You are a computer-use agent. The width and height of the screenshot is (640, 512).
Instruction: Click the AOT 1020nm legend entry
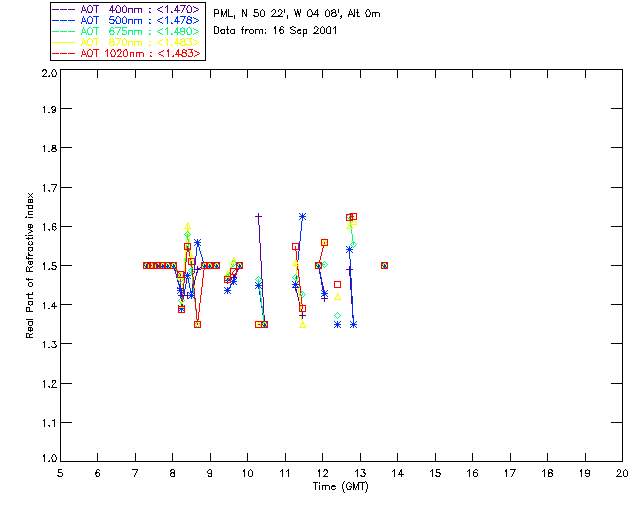coord(127,53)
